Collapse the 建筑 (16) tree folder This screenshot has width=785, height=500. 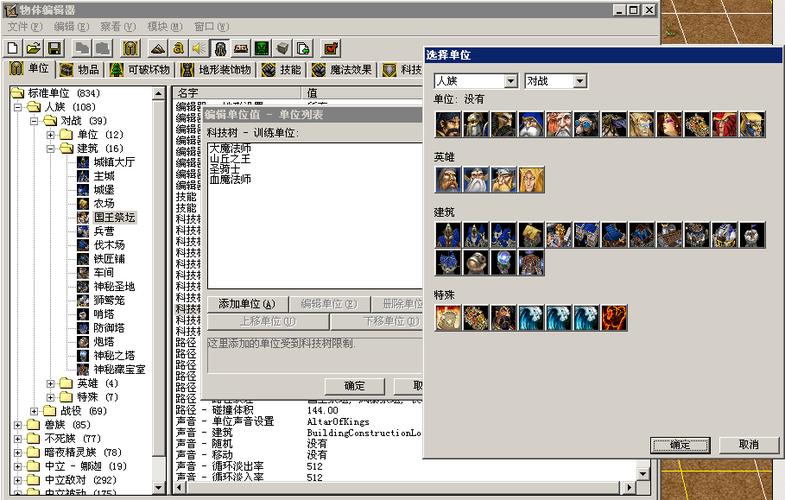(51, 148)
